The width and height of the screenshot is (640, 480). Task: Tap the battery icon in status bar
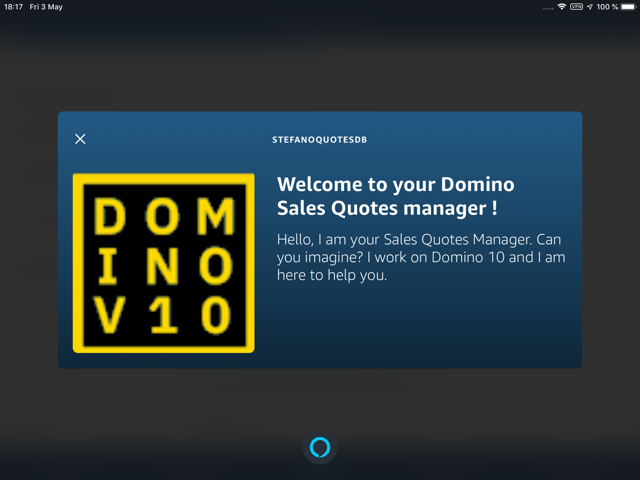[x=629, y=7]
